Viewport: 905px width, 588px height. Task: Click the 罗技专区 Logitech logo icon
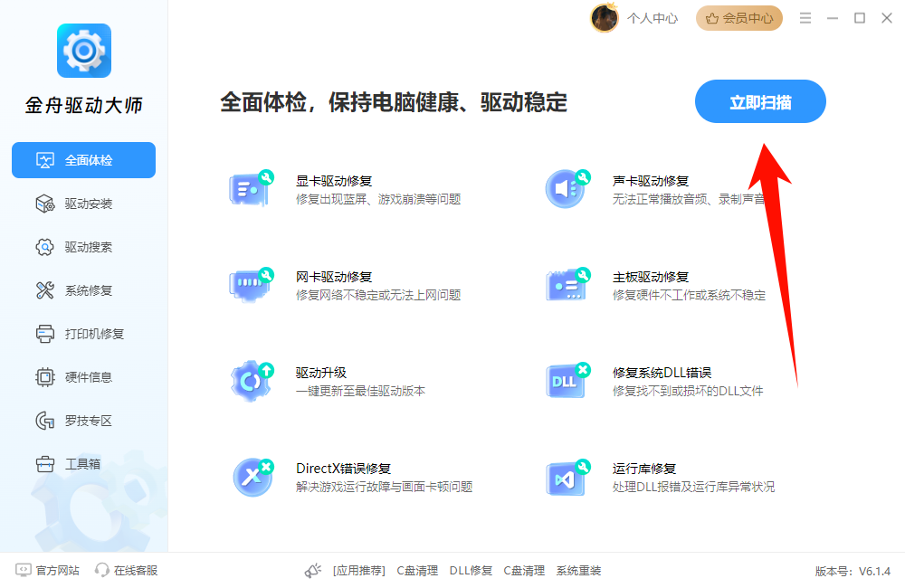[45, 421]
